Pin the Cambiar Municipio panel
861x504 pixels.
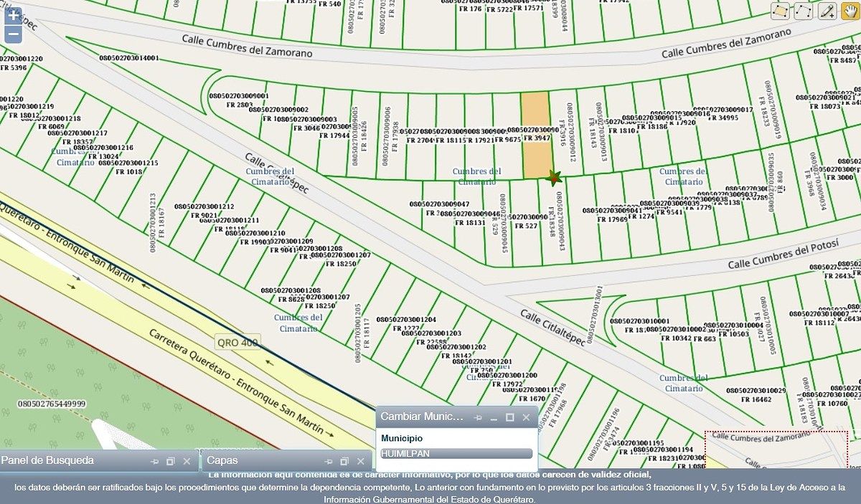coord(478,417)
